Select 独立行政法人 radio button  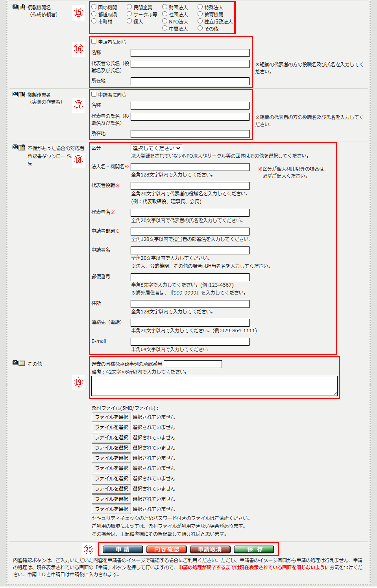200,21
